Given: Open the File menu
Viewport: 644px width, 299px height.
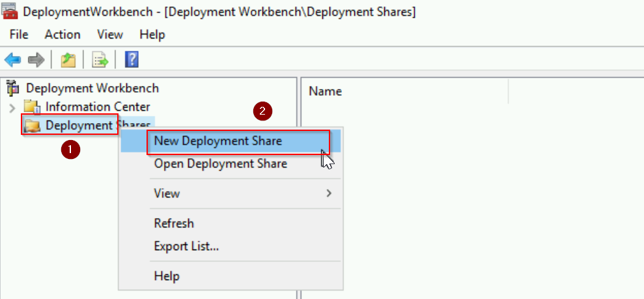Looking at the screenshot, I should 18,35.
